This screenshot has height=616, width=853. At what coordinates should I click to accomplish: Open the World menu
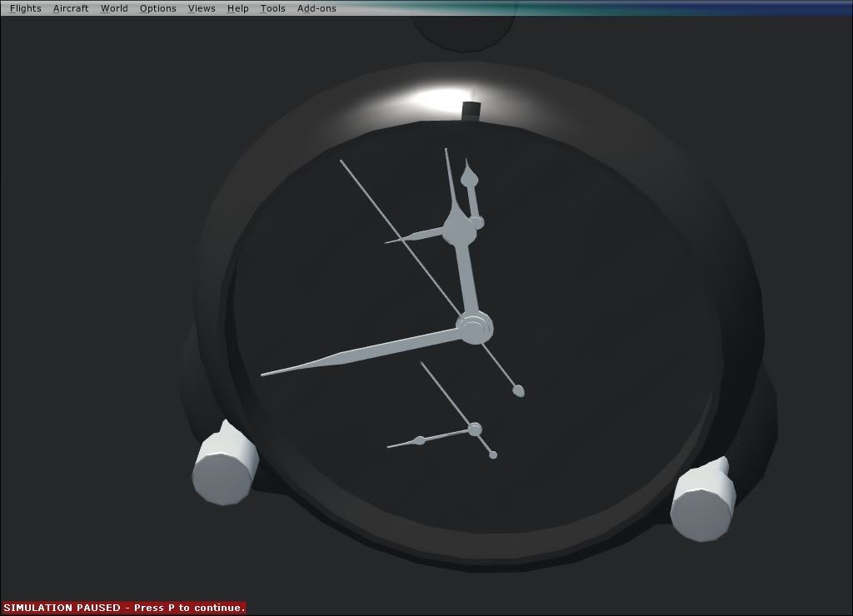114,8
